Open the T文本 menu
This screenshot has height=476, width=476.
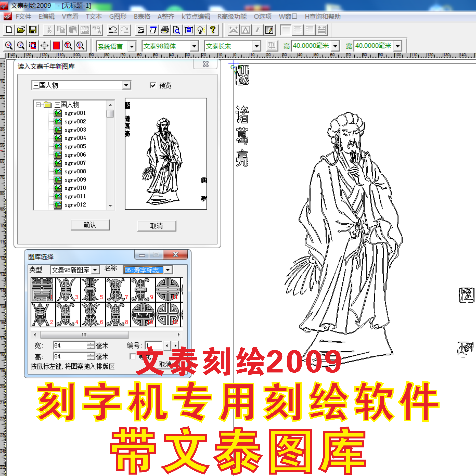(x=94, y=16)
